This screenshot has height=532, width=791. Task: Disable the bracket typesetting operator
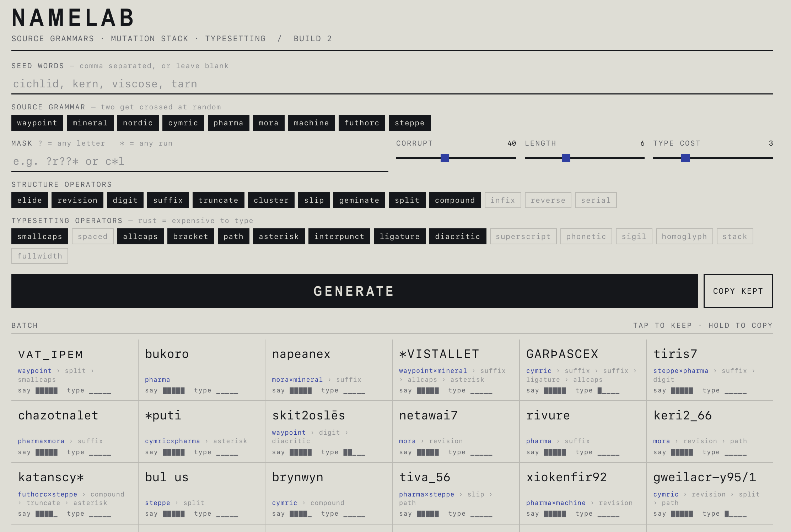[191, 237]
